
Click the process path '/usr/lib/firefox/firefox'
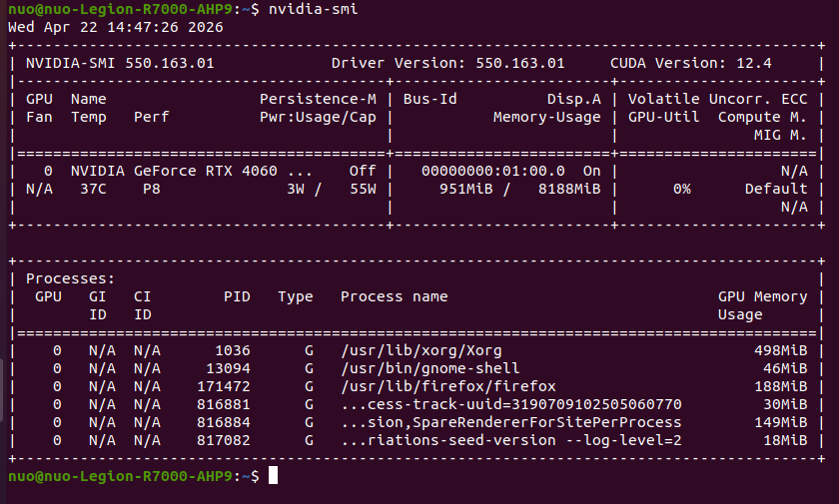point(447,386)
